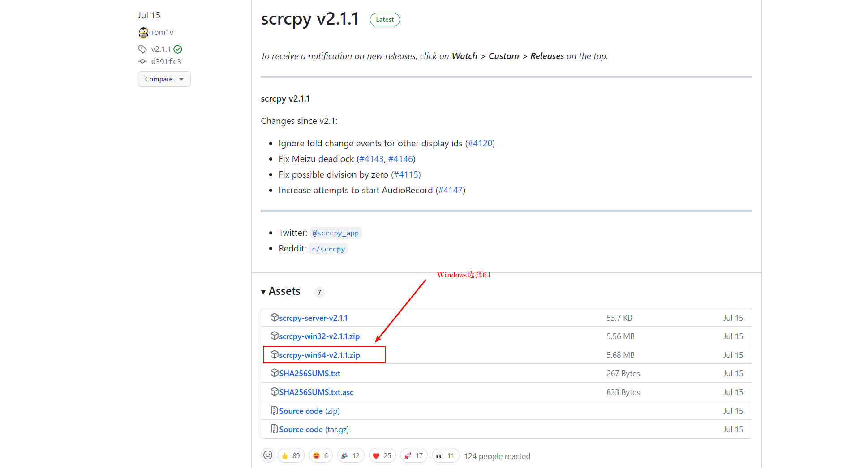Click the Latest release badge
Image resolution: width=868 pixels, height=468 pixels.
point(385,20)
